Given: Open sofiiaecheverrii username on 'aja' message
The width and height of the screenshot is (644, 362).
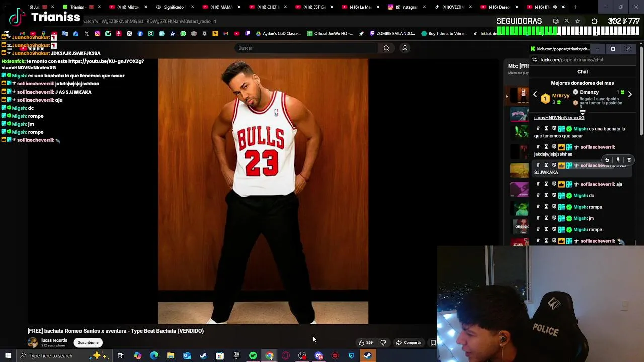Looking at the screenshot, I should 597,184.
